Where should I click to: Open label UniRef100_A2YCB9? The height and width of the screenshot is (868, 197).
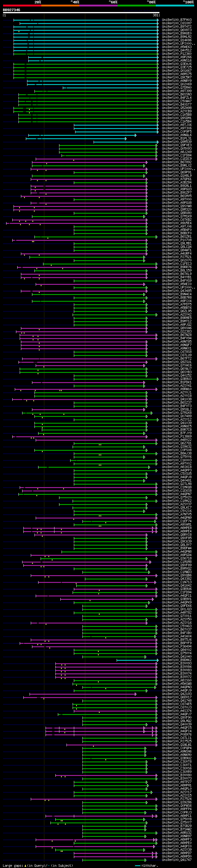177,111
